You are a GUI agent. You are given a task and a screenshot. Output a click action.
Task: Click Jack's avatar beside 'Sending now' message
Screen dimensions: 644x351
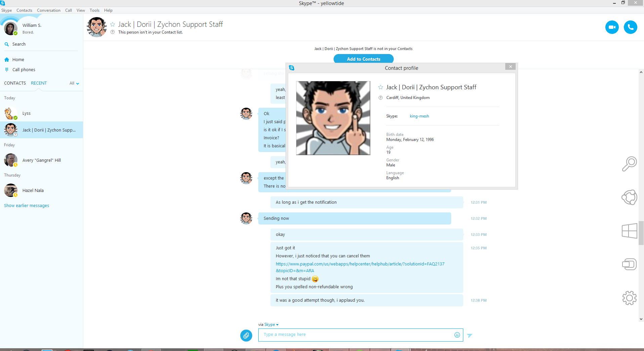click(x=246, y=218)
